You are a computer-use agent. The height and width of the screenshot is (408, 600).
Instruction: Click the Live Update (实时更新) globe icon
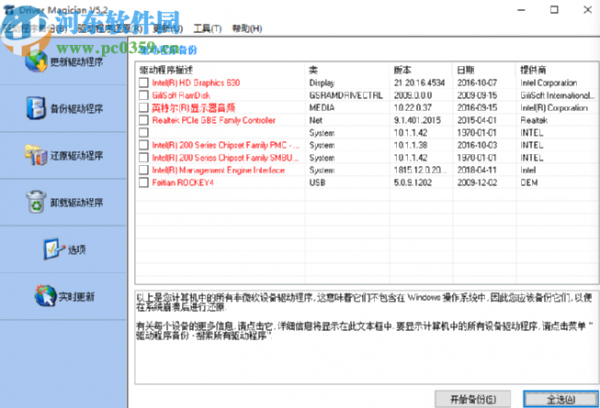pos(44,295)
